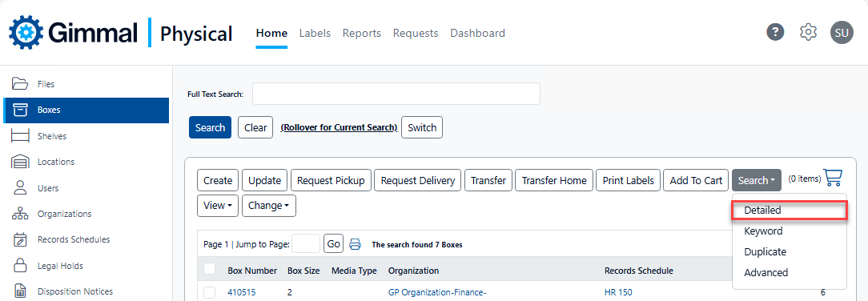Viewport: 868px width, 301px height.
Task: Expand the Change dropdown button
Action: pyautogui.click(x=269, y=206)
